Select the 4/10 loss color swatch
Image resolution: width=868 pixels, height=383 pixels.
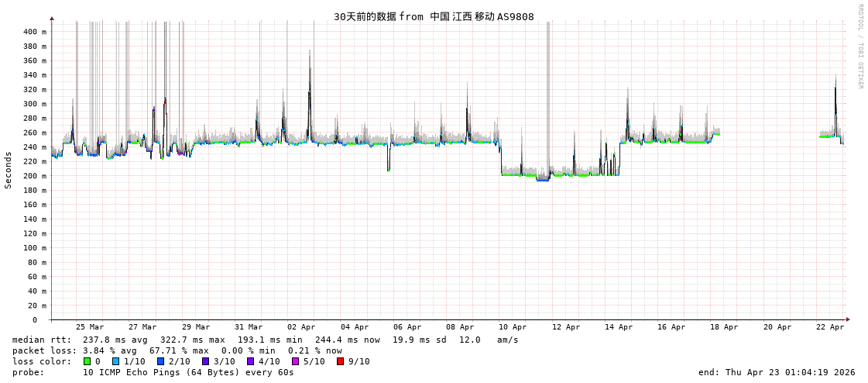tap(251, 361)
